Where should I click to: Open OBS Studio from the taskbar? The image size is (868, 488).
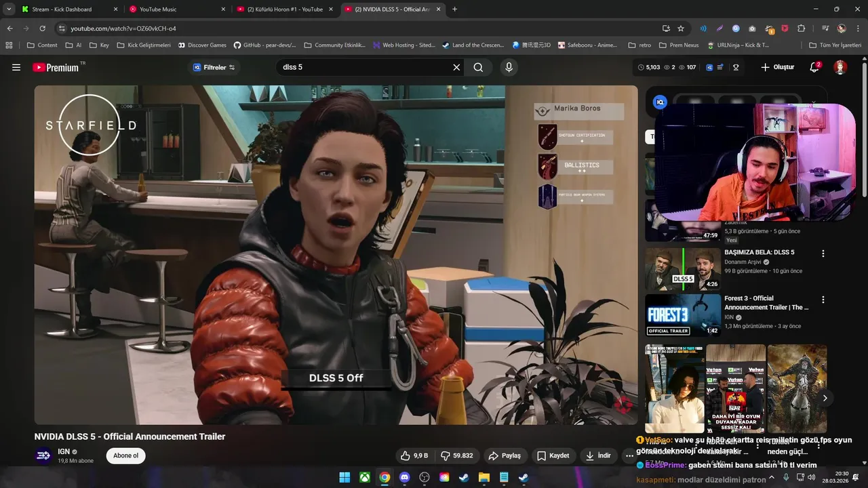pyautogui.click(x=425, y=477)
